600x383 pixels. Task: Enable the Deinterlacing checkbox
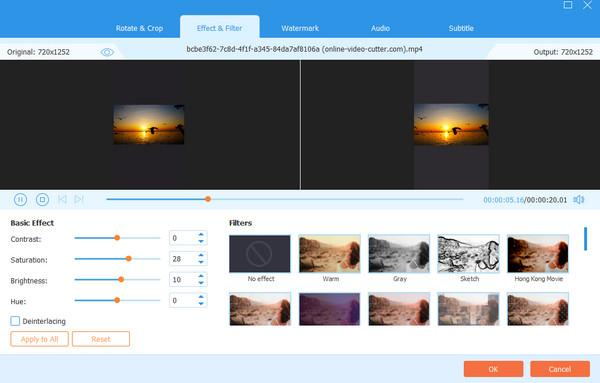(15, 321)
